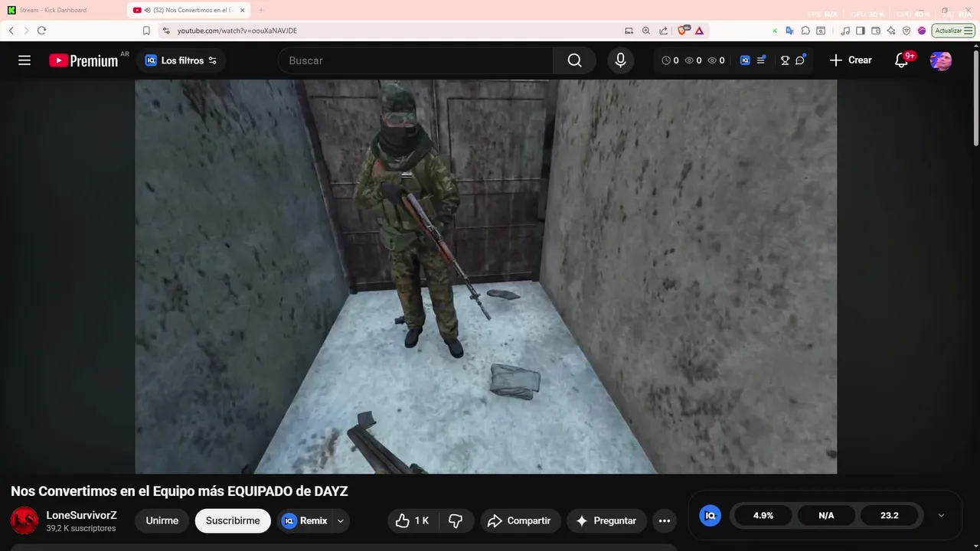Image resolution: width=980 pixels, height=551 pixels.
Task: Click the video title text
Action: tap(179, 491)
